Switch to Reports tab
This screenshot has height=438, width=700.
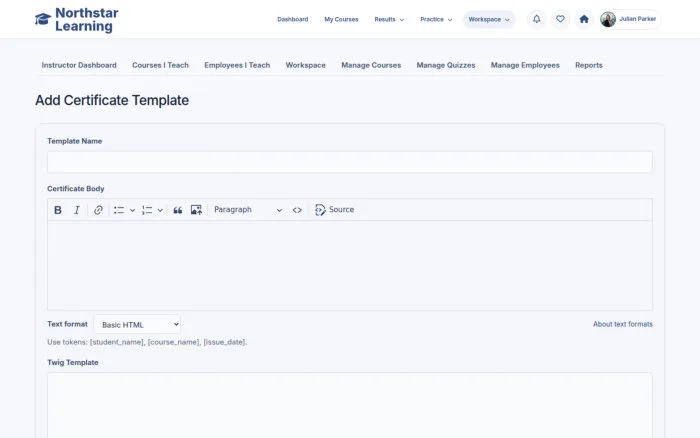click(589, 65)
